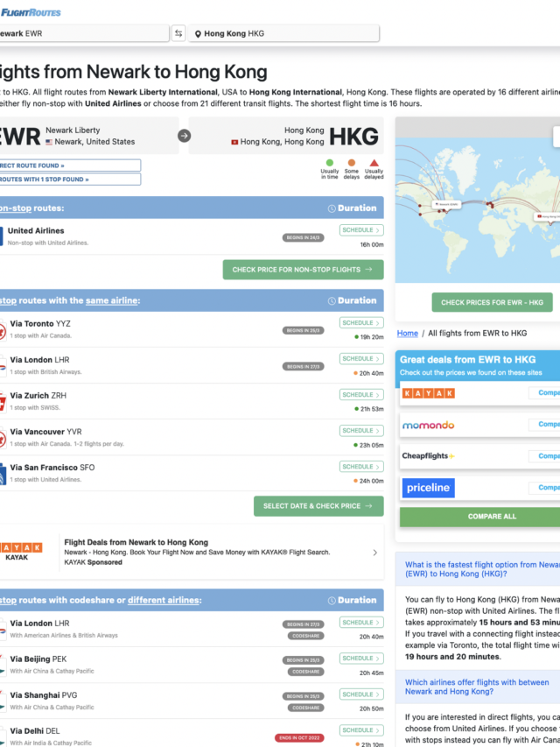560x747 pixels.
Task: Open SCHEDULE for Via Vancouver YVR
Action: pyautogui.click(x=361, y=431)
